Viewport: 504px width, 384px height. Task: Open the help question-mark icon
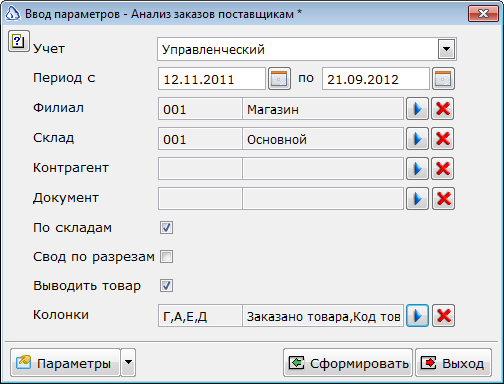(x=19, y=41)
